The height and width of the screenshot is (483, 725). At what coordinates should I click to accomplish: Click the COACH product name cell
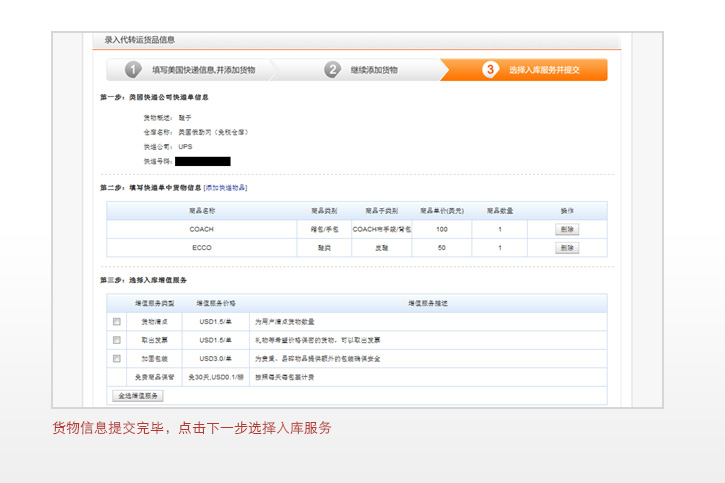pos(202,229)
